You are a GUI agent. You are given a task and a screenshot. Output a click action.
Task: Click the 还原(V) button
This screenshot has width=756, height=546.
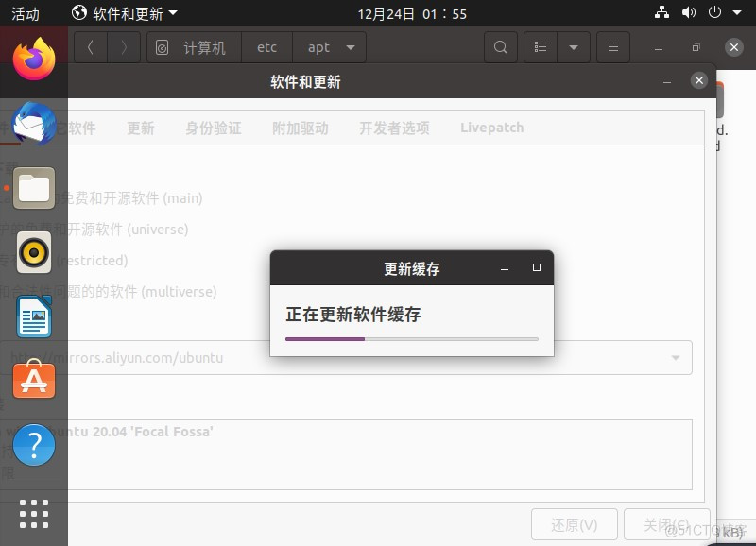pos(575,524)
